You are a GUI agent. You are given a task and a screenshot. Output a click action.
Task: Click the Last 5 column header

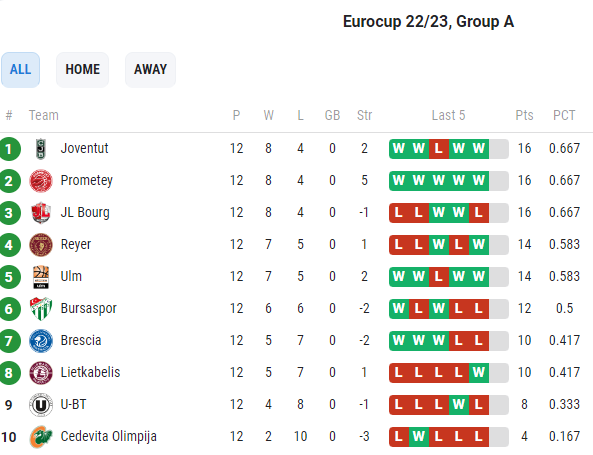pos(449,115)
